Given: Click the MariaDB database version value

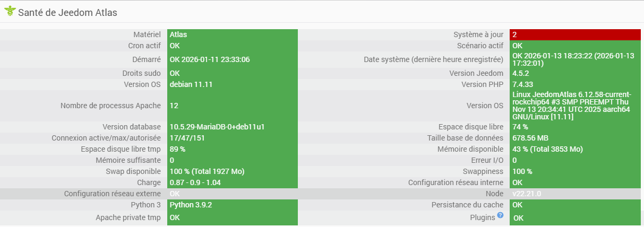Looking at the screenshot, I should pos(217,127).
